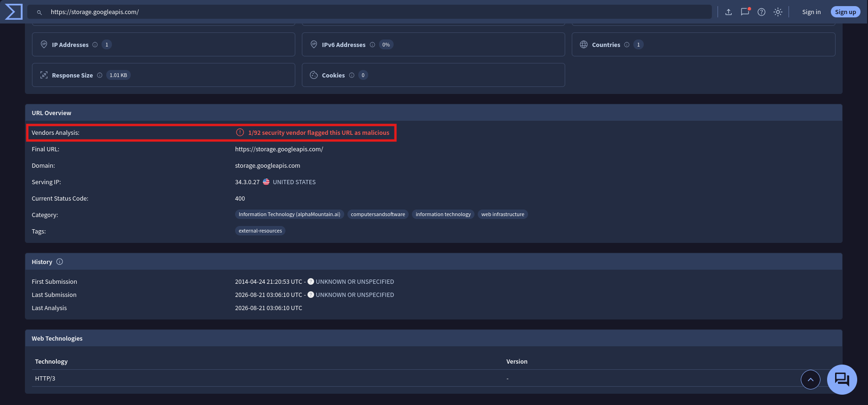Click the Cookies count badge
The image size is (868, 405).
[x=363, y=75]
